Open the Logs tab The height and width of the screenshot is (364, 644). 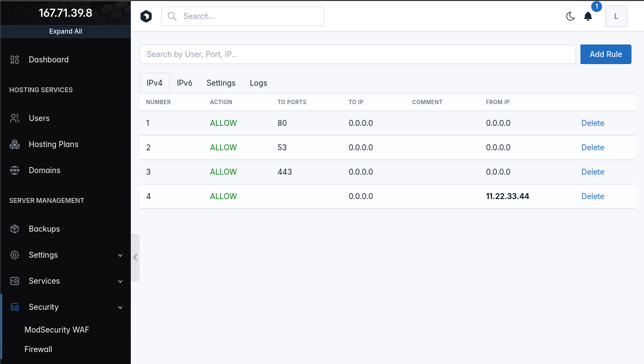(258, 83)
